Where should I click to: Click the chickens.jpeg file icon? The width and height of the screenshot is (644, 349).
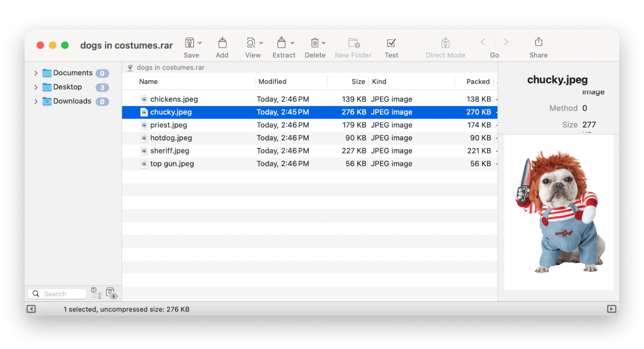click(144, 99)
